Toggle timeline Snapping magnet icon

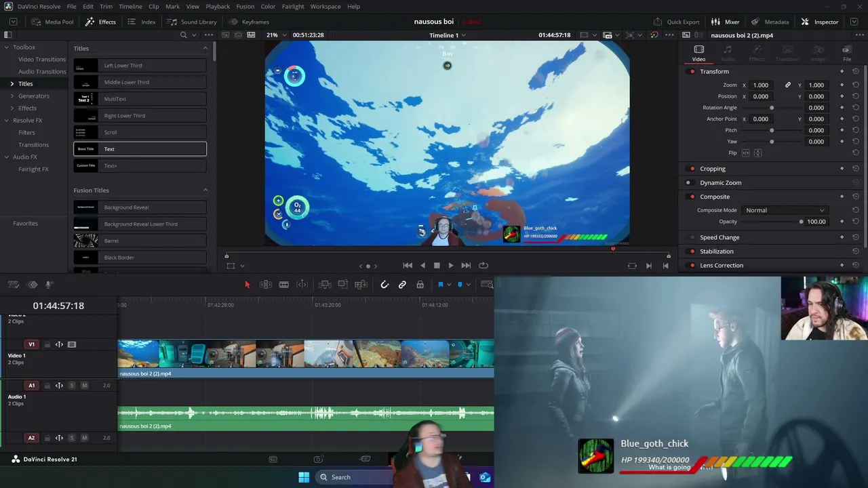click(x=384, y=285)
